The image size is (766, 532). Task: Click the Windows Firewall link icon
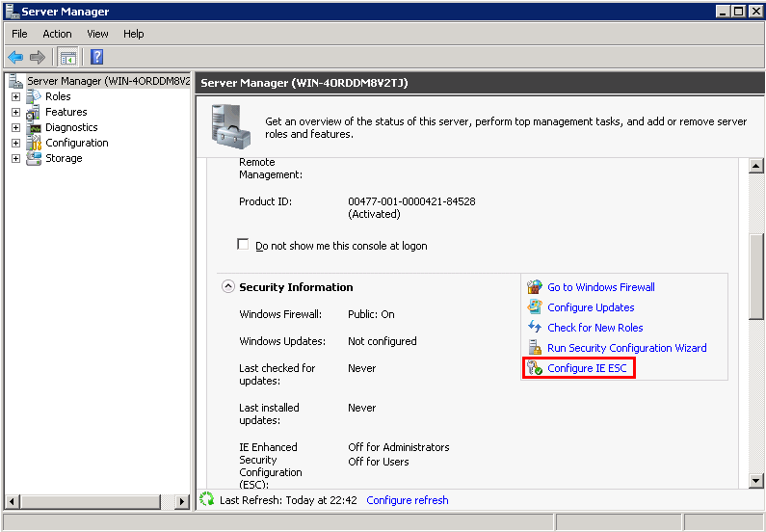click(x=535, y=287)
